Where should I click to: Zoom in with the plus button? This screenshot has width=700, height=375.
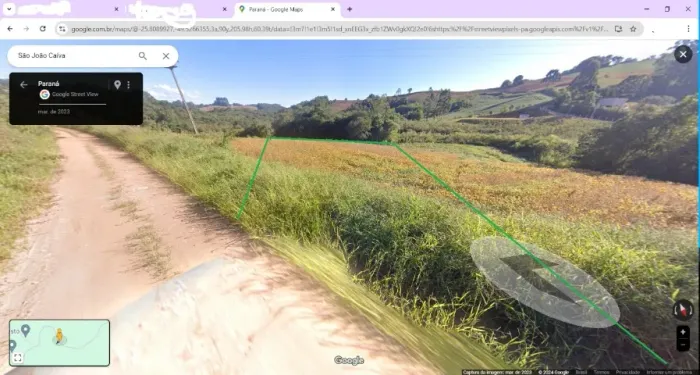point(683,332)
